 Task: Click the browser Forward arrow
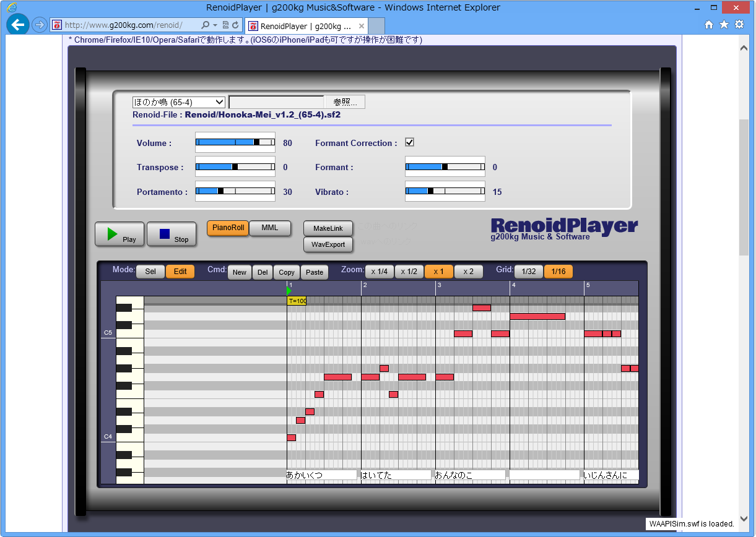coord(40,25)
